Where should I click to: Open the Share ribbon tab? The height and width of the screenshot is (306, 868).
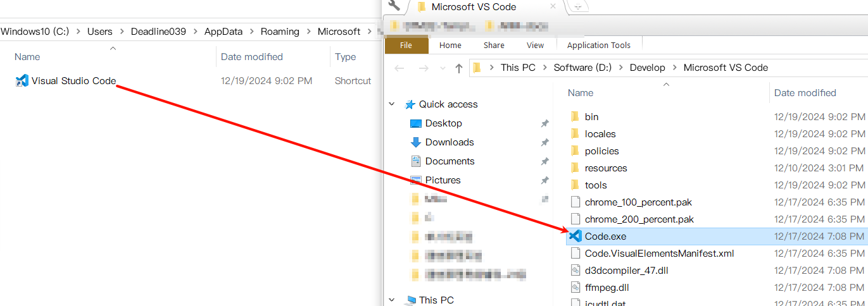[494, 46]
